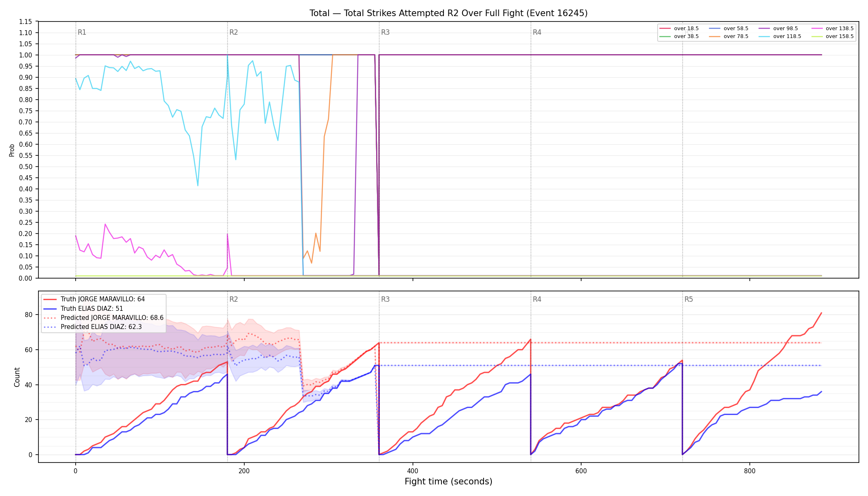Click the R2 round marker in the probability chart
Image resolution: width=868 pixels, height=496 pixels.
coord(234,32)
